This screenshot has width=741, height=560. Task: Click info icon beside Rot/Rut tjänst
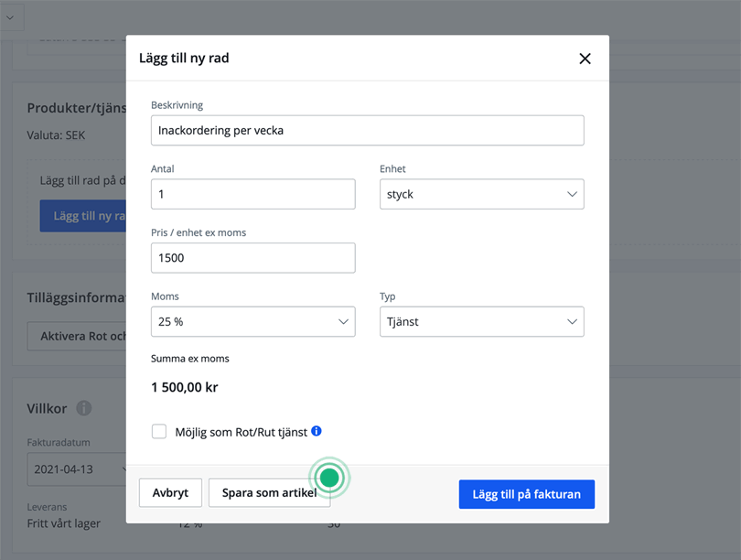tap(317, 431)
